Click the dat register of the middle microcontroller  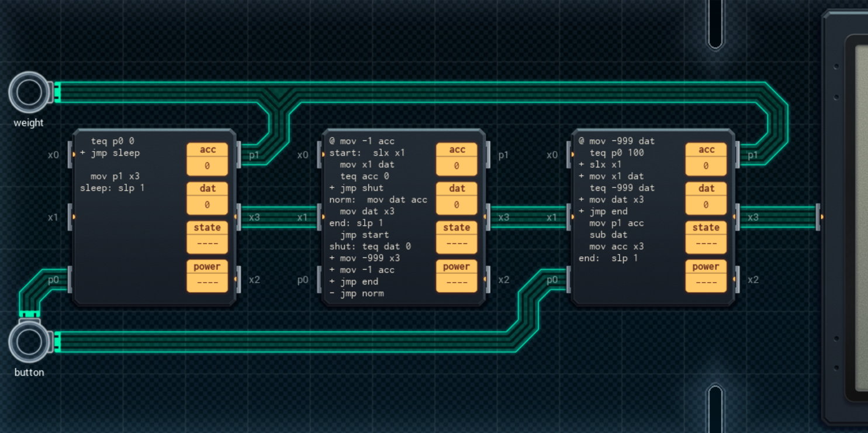click(x=457, y=198)
